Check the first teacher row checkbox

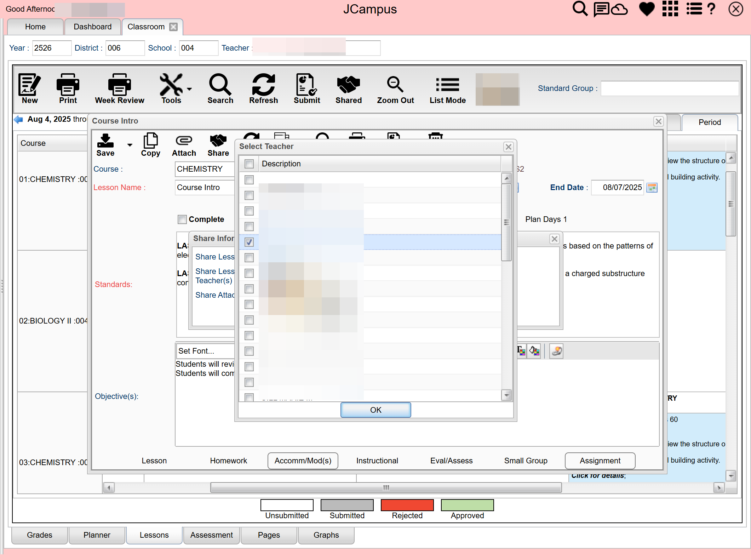[x=249, y=180]
